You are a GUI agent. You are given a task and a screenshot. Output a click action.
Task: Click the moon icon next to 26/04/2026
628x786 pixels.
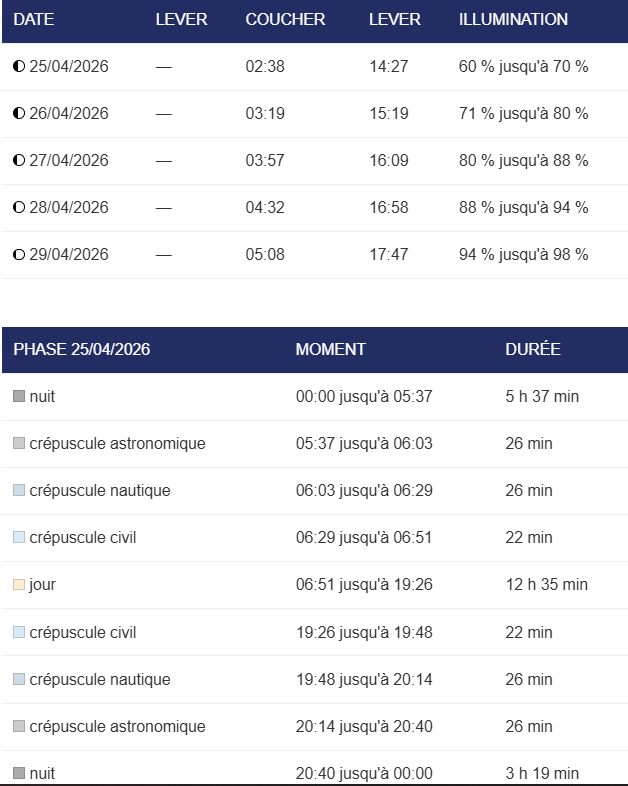click(x=19, y=114)
